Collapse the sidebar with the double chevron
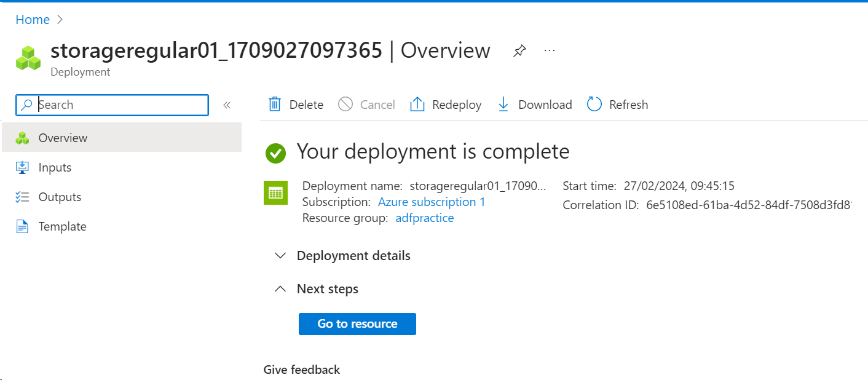 [227, 105]
